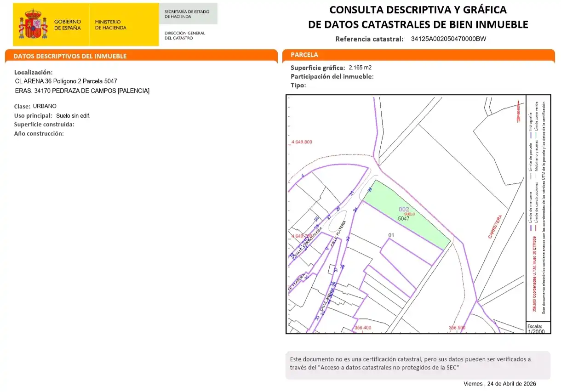This screenshot has height=392, width=561.
Task: Click the red north arrow on the map
Action: (518, 112)
